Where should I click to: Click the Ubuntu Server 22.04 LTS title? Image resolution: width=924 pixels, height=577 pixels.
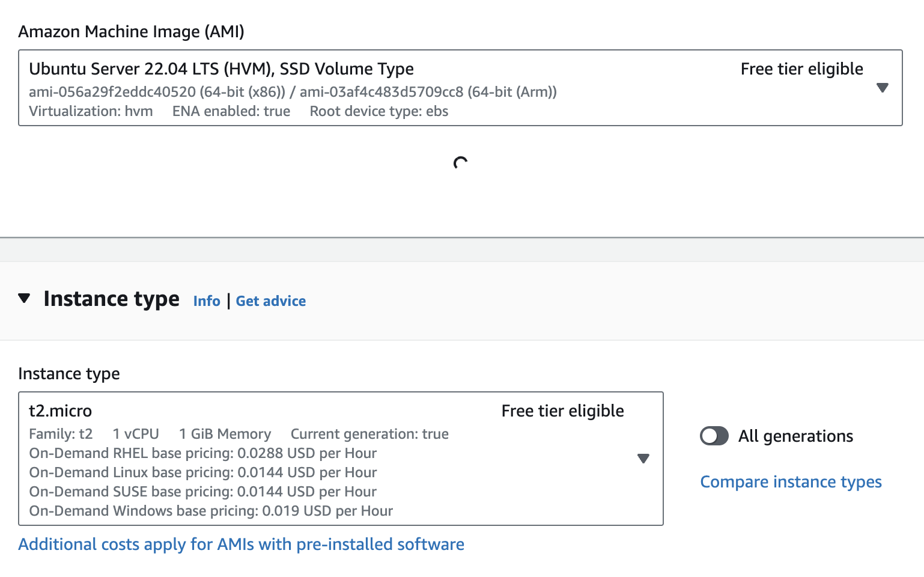pyautogui.click(x=221, y=69)
